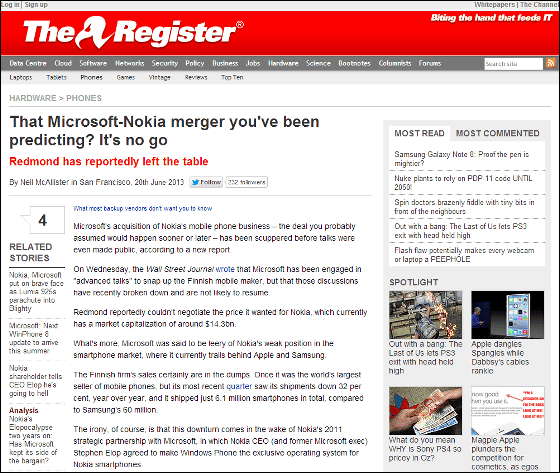Go to the Business section
560x473 pixels.
pyautogui.click(x=225, y=63)
